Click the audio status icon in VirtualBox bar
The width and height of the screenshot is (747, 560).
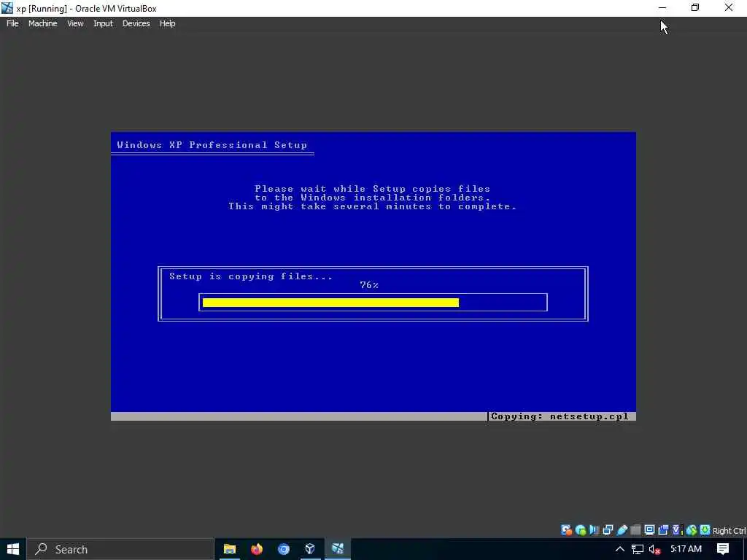coord(594,530)
